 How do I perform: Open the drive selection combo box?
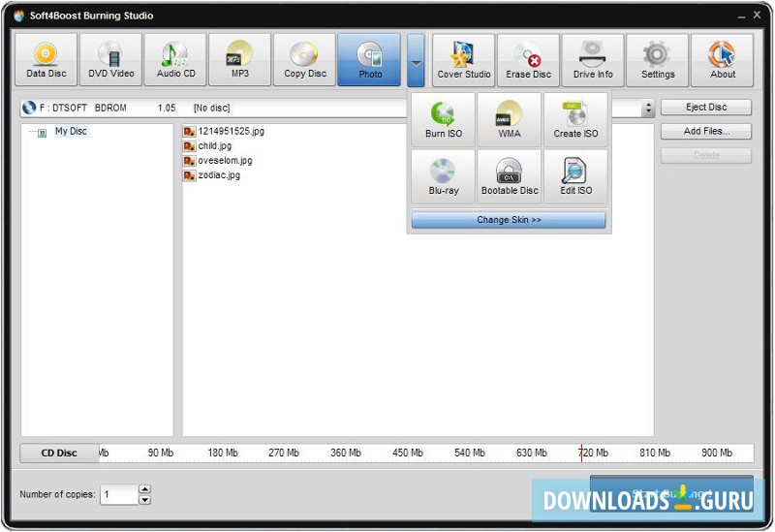(x=337, y=108)
